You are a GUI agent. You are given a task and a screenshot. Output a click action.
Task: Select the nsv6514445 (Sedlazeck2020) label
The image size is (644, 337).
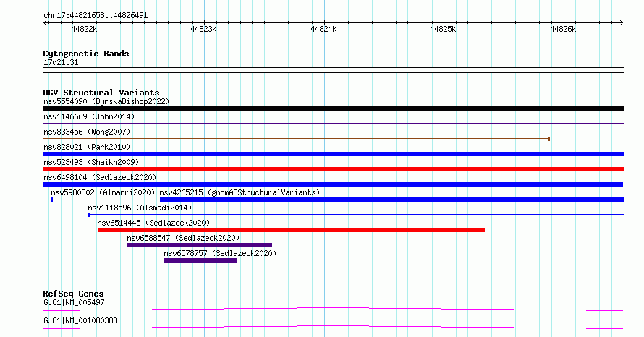click(x=153, y=223)
